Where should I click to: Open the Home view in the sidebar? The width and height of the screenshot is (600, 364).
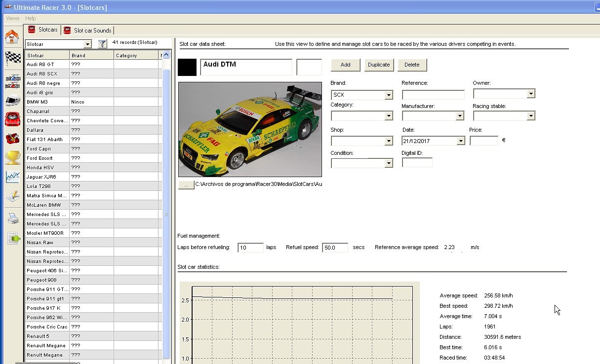click(x=12, y=36)
